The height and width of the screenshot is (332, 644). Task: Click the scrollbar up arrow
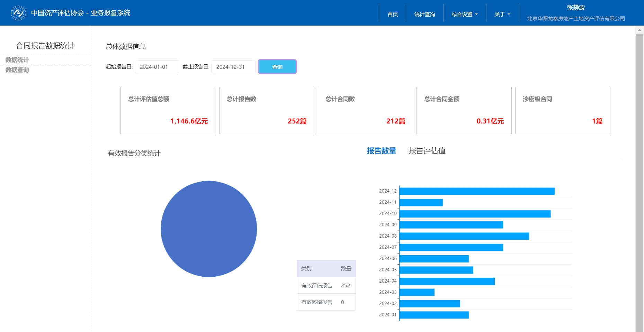pyautogui.click(x=639, y=30)
